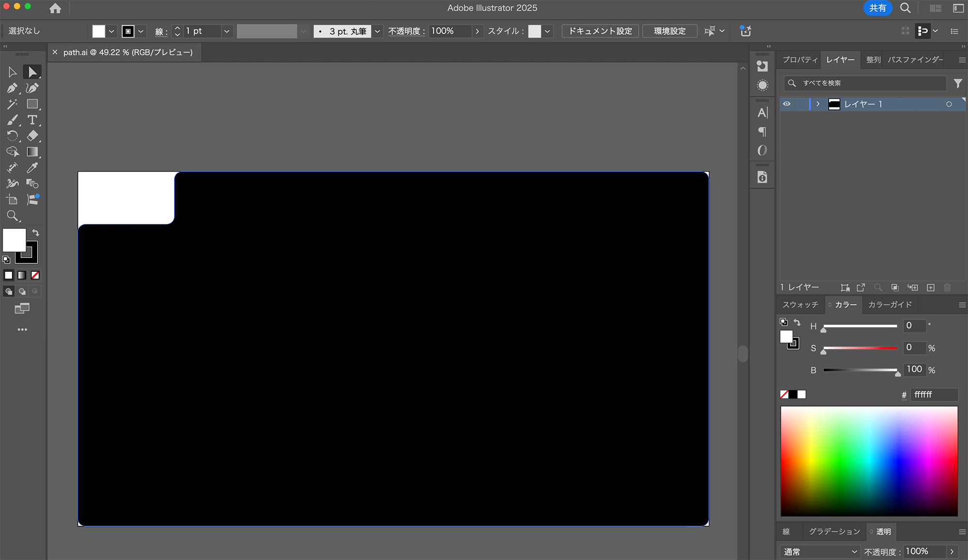This screenshot has height=560, width=968.
Task: Click the ドキュメント設定 button
Action: tap(600, 31)
